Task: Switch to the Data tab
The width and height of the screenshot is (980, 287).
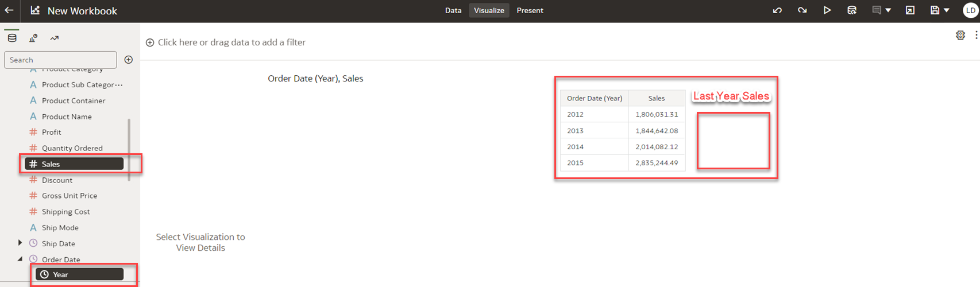Action: (453, 10)
